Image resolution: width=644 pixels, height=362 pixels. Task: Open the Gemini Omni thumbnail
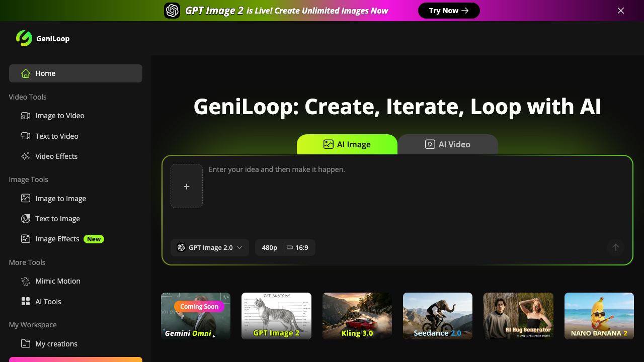click(x=196, y=316)
